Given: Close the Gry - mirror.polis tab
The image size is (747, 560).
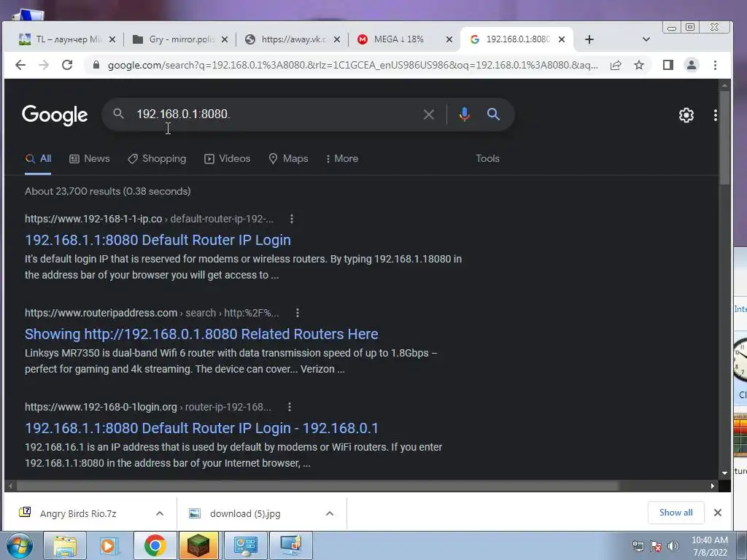Looking at the screenshot, I should [x=225, y=39].
